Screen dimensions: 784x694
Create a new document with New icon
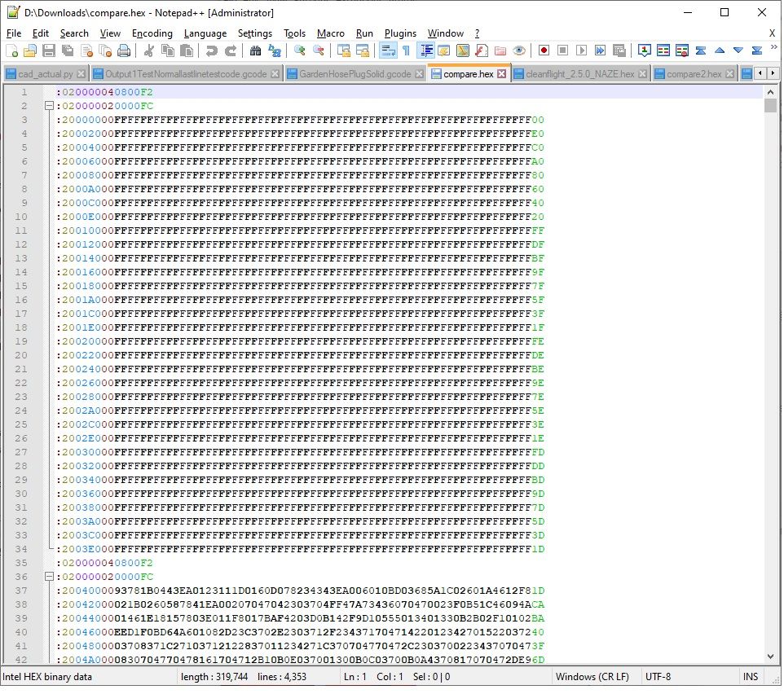[11, 51]
